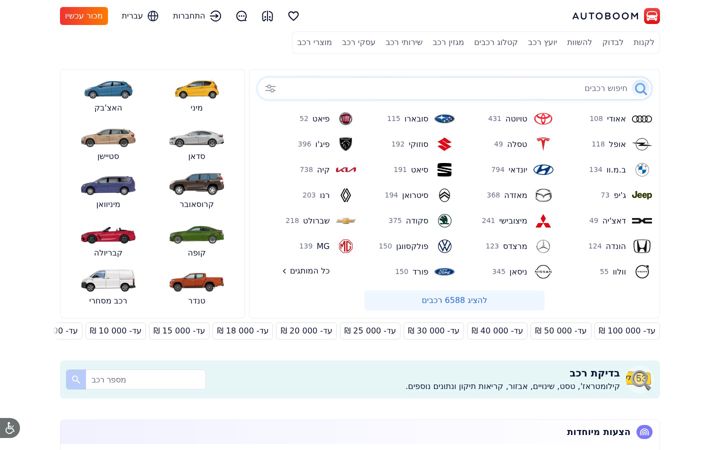Open the search filters slider icon
This screenshot has height=450, width=720.
(270, 89)
